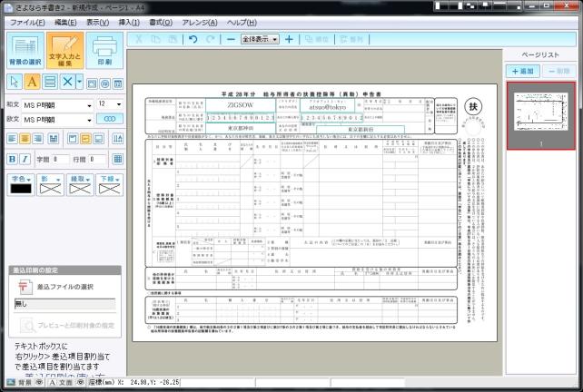Switch to vertical text direction
This screenshot has width=583, height=392.
[x=118, y=139]
